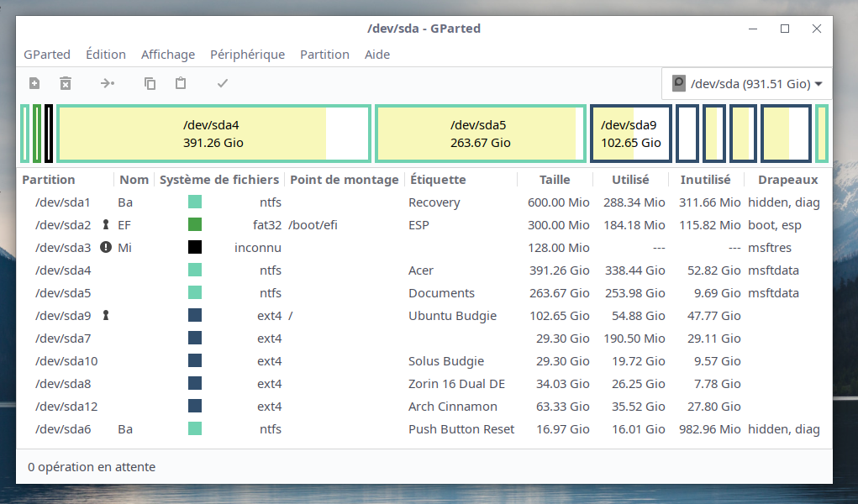Click the new partition toolbar icon
Image resolution: width=858 pixels, height=504 pixels.
tap(34, 83)
